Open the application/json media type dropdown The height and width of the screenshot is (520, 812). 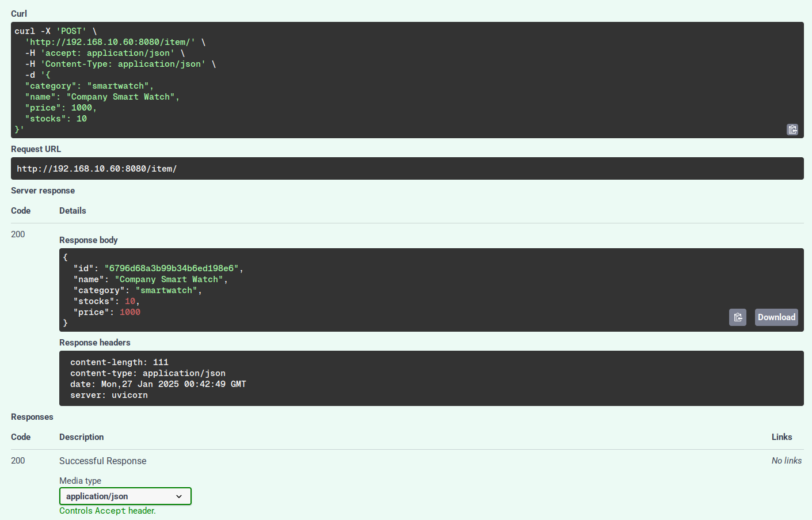(x=125, y=496)
